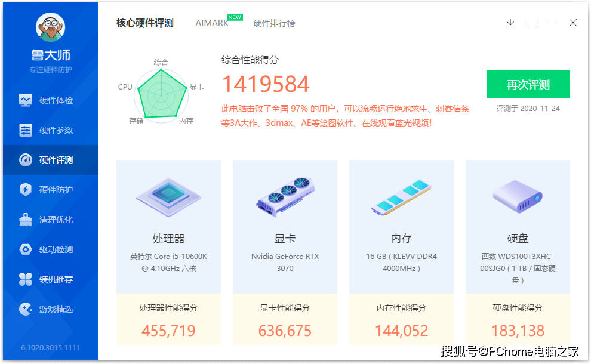
Task: Click 16 GB KLEVV DDR4 text
Action: pyautogui.click(x=401, y=263)
